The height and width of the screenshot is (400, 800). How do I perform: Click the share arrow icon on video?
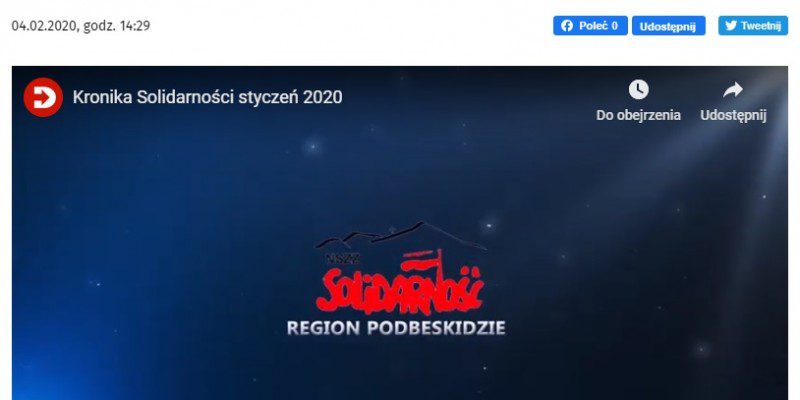coord(733,90)
